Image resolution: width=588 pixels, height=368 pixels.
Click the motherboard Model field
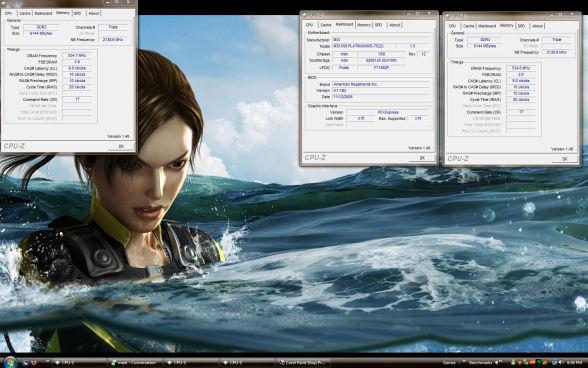click(x=363, y=46)
